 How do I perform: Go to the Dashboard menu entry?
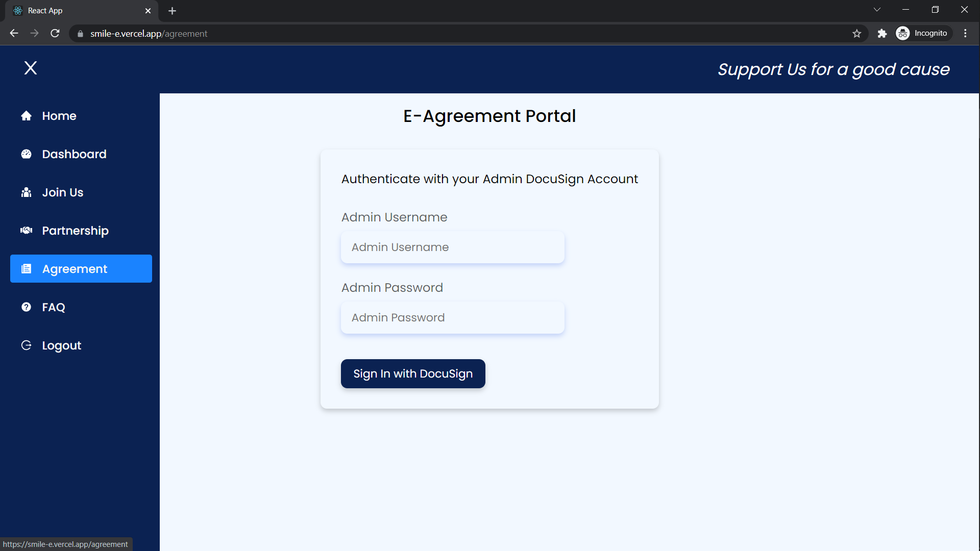pyautogui.click(x=74, y=154)
